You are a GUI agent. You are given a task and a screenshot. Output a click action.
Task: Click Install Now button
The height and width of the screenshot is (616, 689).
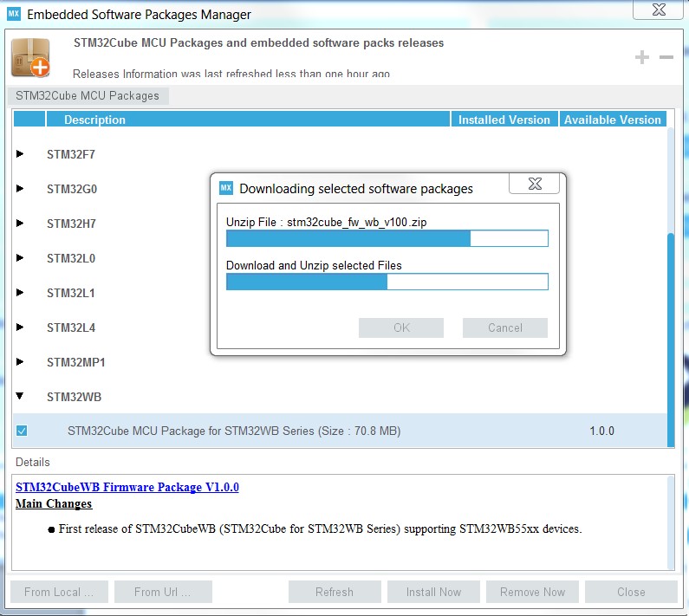pos(433,593)
